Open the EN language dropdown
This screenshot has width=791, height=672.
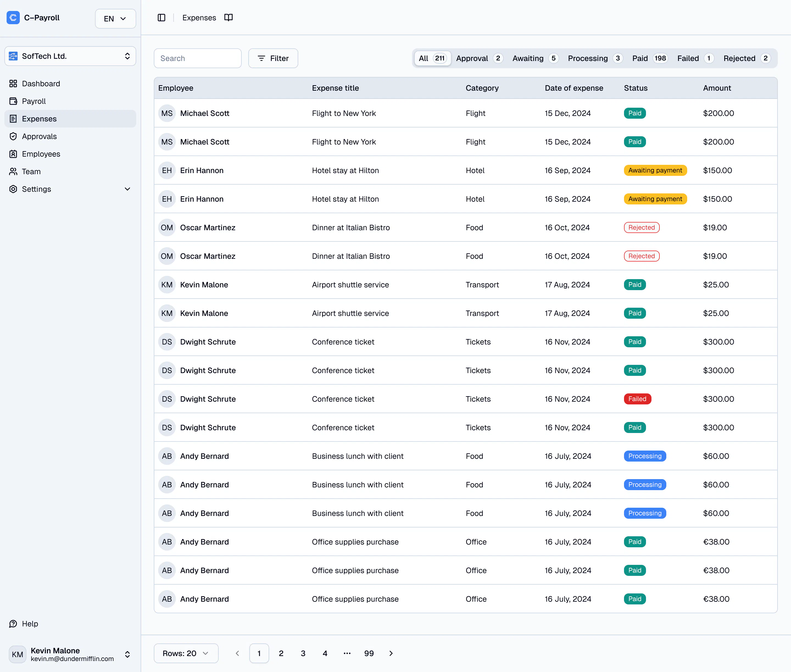click(x=115, y=18)
